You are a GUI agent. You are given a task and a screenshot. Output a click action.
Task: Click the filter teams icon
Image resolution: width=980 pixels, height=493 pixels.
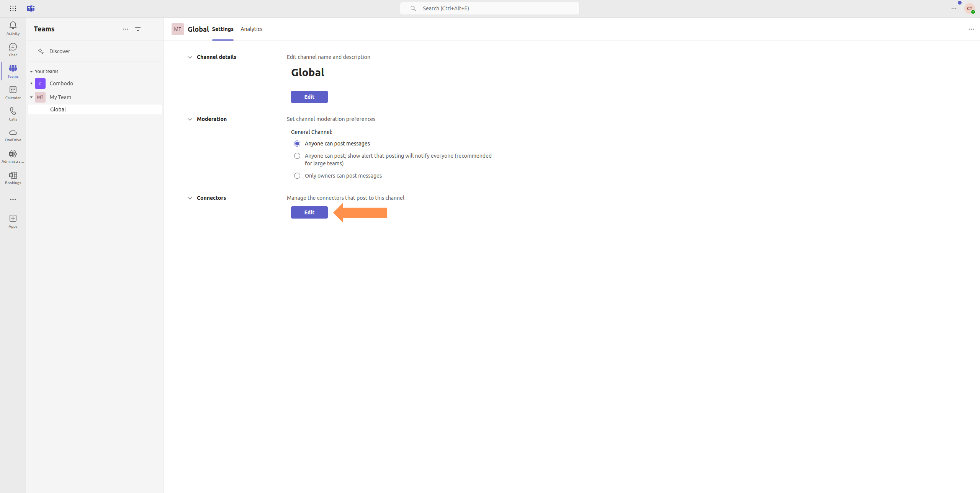[x=138, y=29]
